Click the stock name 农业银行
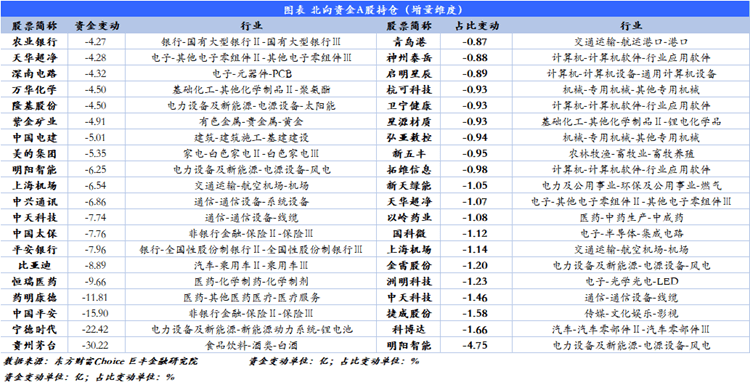This screenshot has width=750, height=385. (x=34, y=42)
